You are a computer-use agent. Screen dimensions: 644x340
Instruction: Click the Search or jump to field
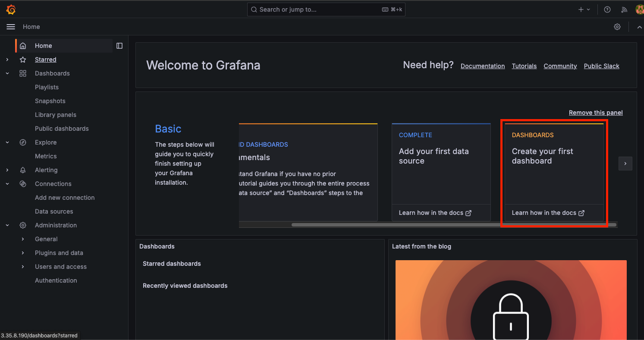click(326, 9)
